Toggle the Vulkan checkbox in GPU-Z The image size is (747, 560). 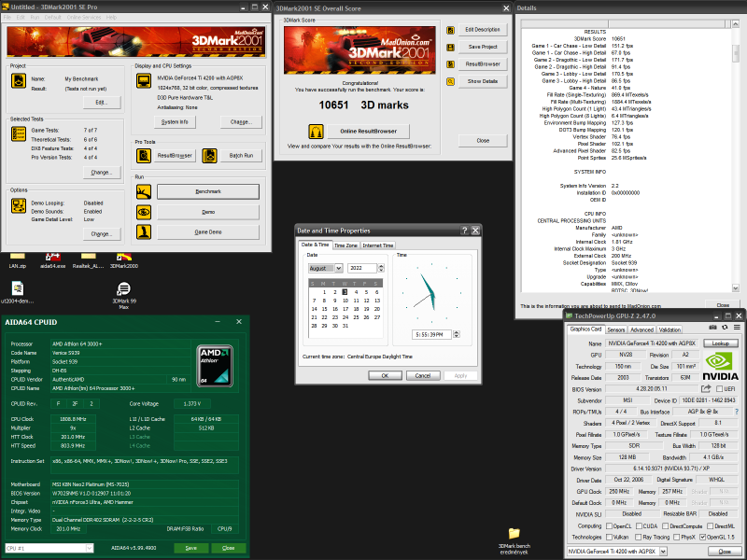pos(609,538)
